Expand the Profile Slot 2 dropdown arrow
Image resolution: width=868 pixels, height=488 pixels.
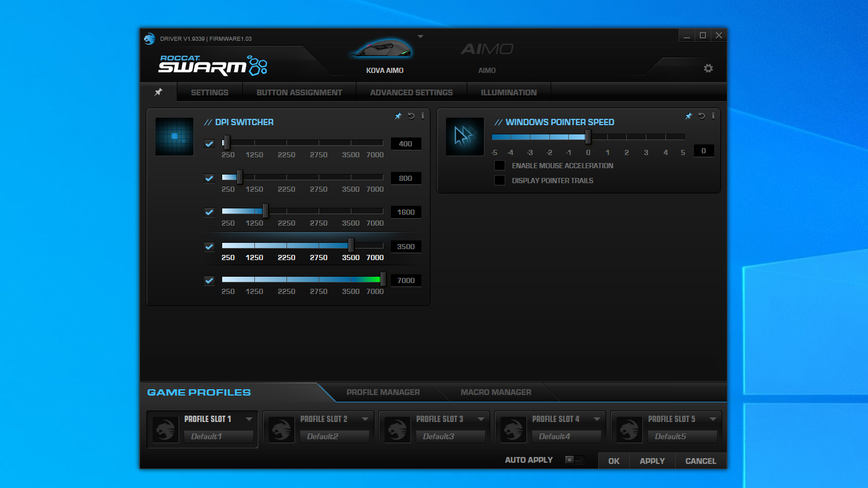[365, 419]
